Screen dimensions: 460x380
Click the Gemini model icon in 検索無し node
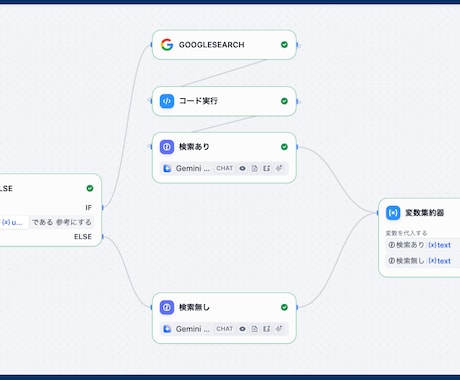tap(167, 329)
